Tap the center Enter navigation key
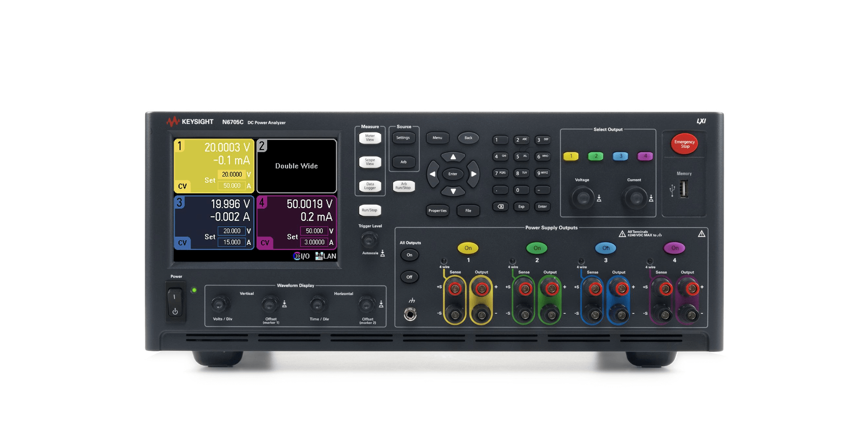This screenshot has width=868, height=445. [x=453, y=174]
